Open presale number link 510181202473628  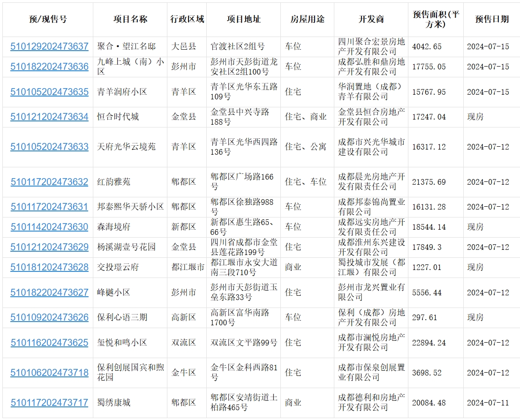click(49, 267)
